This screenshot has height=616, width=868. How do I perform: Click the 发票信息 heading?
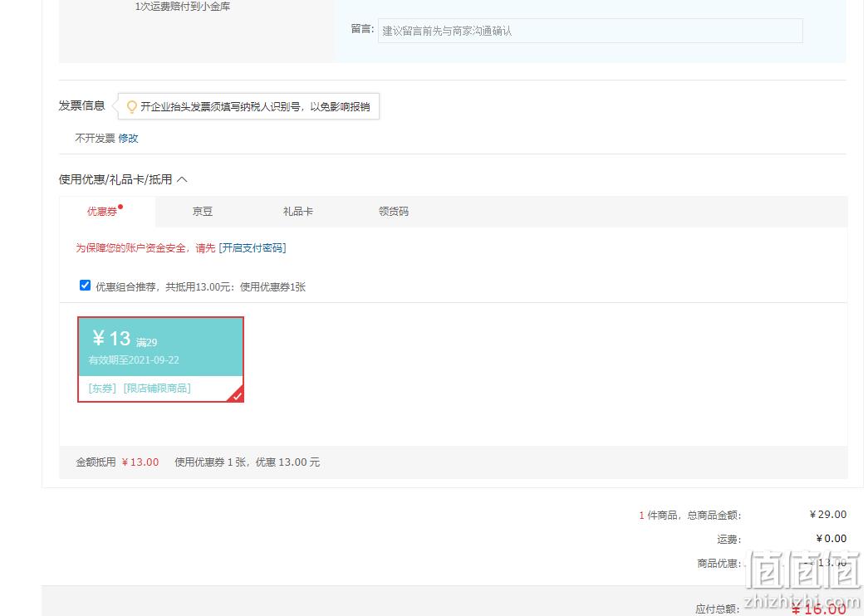82,105
